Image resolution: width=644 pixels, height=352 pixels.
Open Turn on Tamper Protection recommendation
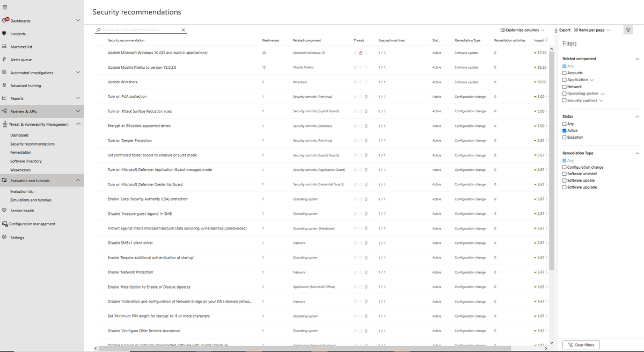click(x=130, y=140)
